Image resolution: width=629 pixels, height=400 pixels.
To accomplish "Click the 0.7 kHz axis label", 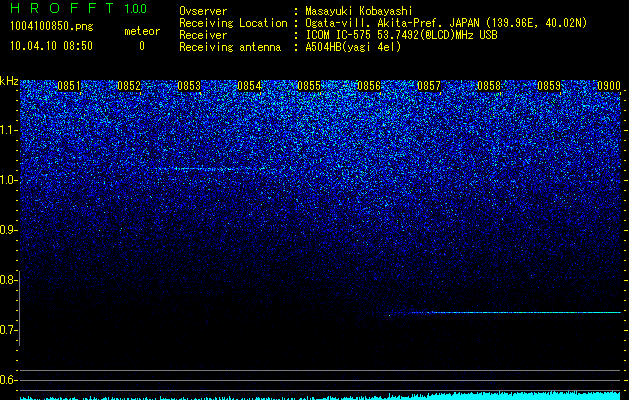I will [x=8, y=330].
